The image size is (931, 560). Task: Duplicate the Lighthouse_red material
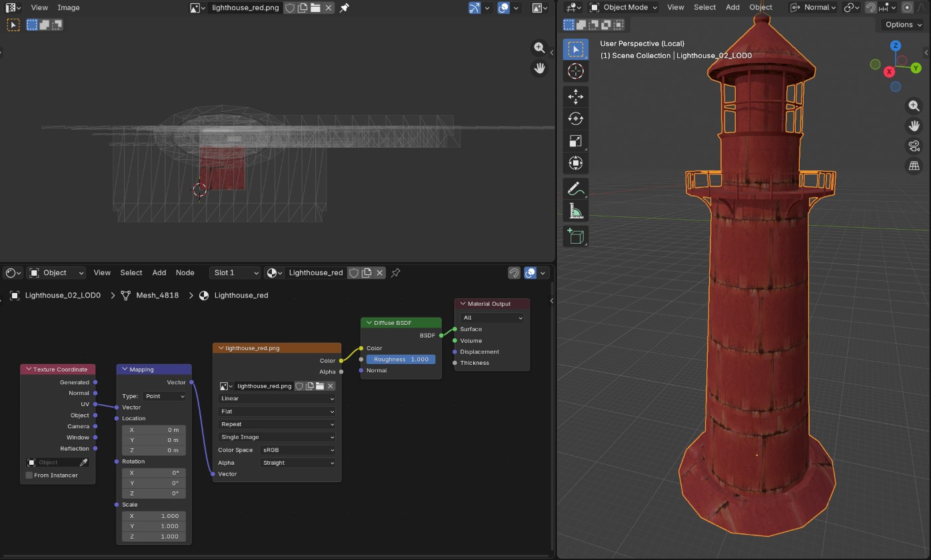367,272
